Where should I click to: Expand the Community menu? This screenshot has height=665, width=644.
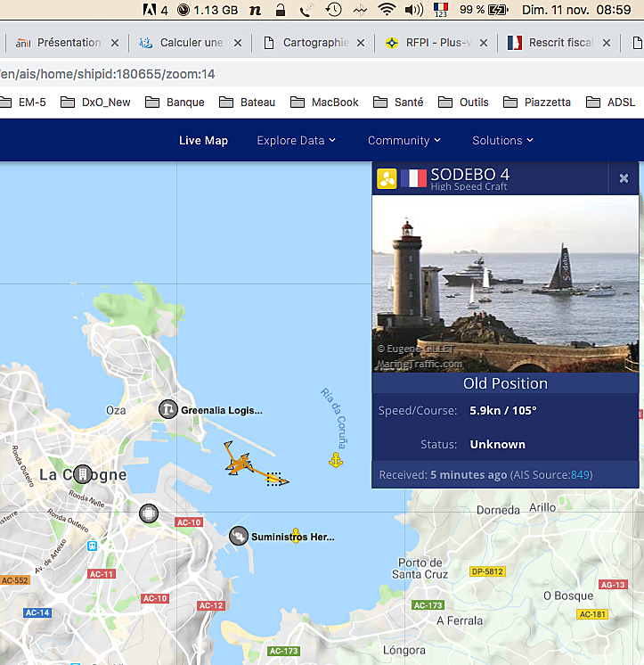[x=404, y=140]
